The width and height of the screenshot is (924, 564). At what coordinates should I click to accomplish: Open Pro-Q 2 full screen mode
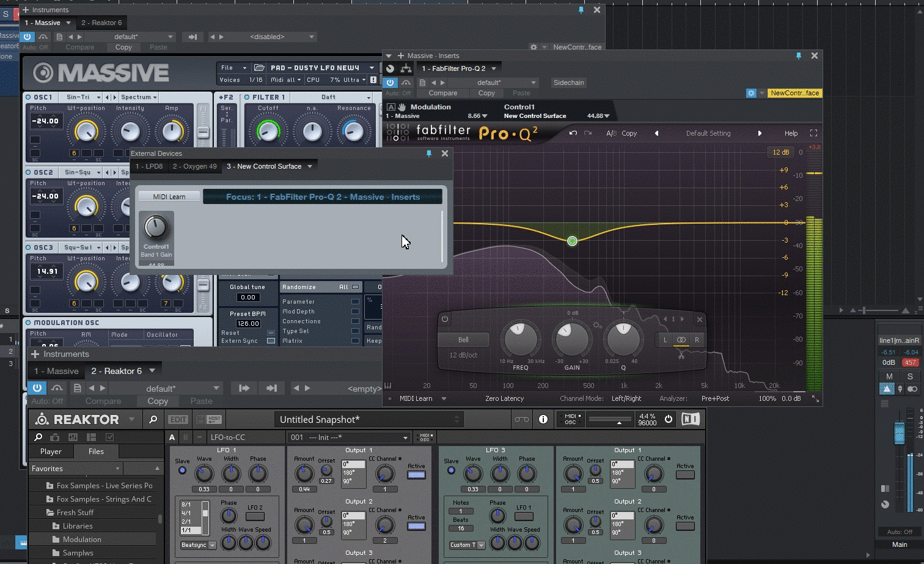click(x=813, y=133)
